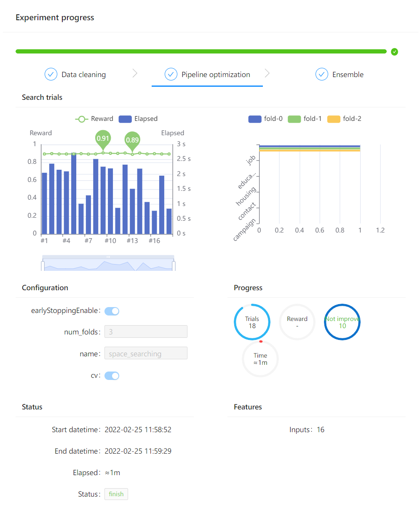Click the chevron after Data cleaning
Screen dimensions: 420x516
click(135, 73)
